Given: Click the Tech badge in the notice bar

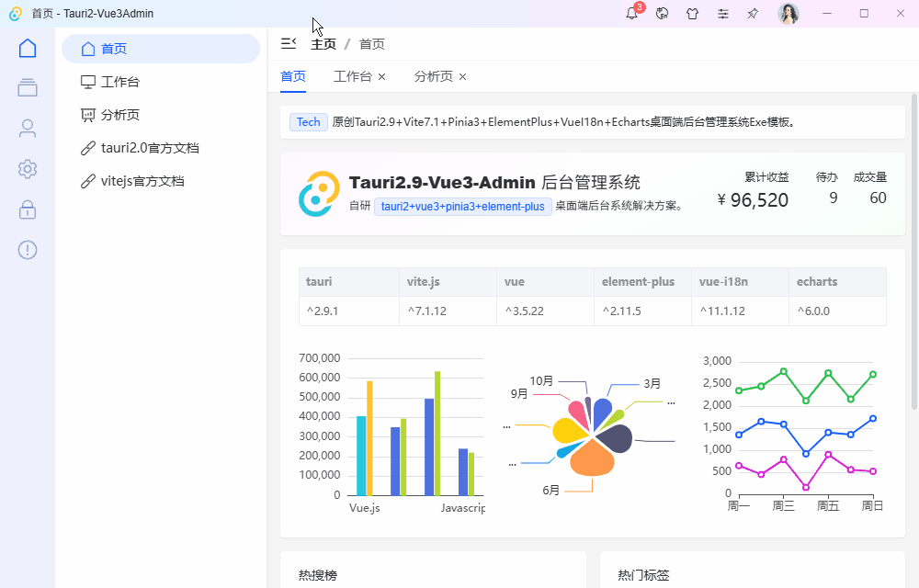Looking at the screenshot, I should [x=308, y=121].
